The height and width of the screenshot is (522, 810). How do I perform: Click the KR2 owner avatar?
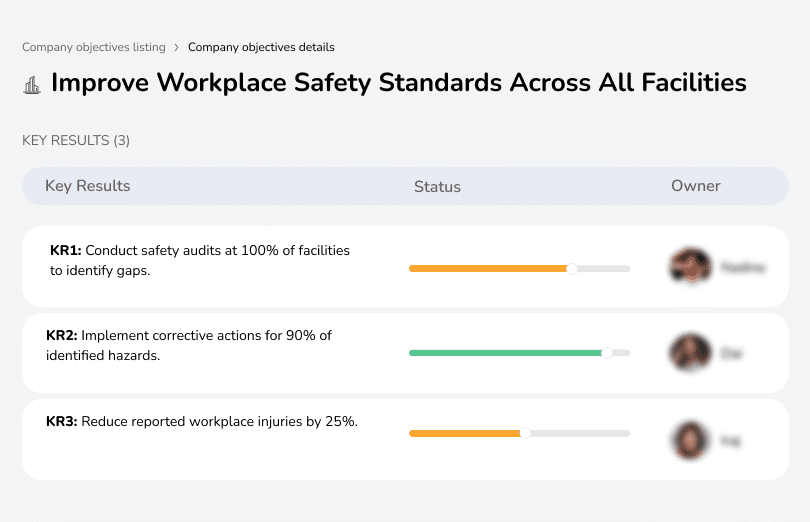(691, 352)
